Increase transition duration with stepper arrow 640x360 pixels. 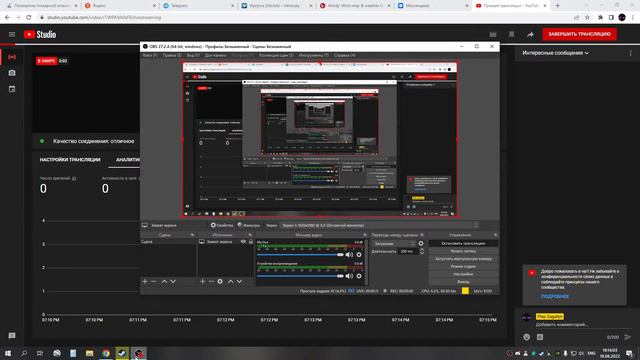(422, 249)
